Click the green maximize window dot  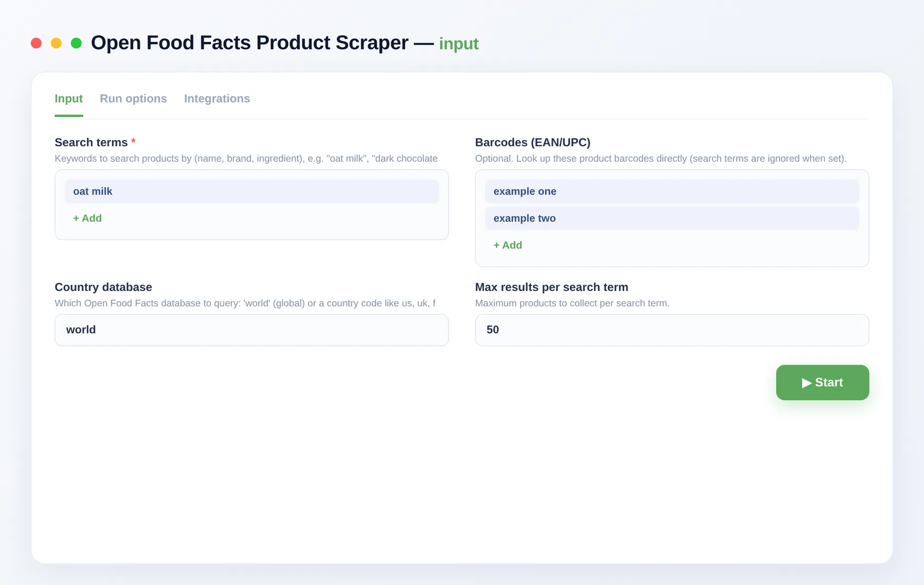(x=76, y=43)
